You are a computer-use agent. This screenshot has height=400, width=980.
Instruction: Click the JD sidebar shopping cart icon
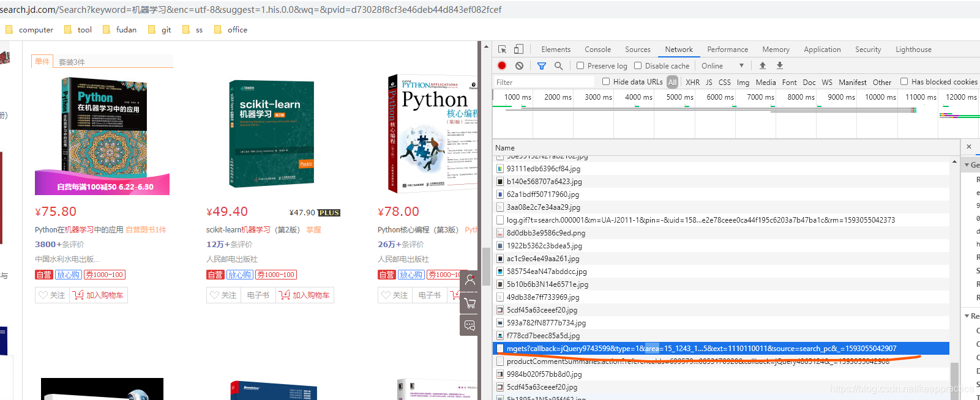click(x=469, y=303)
